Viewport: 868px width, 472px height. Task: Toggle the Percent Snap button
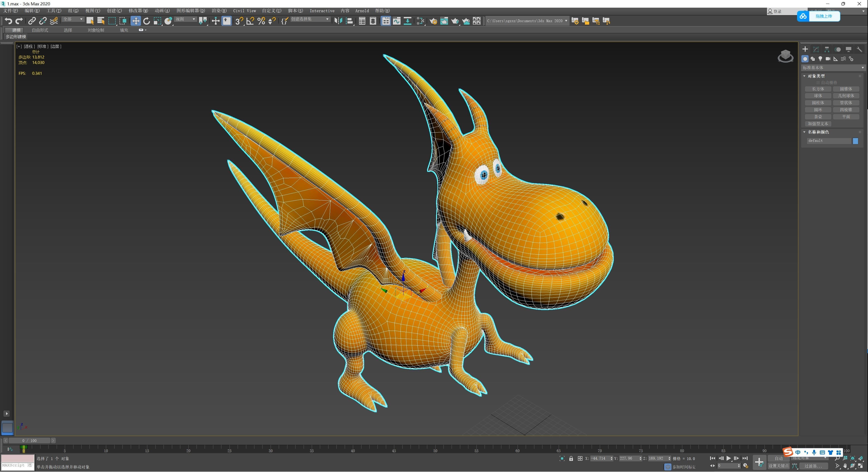point(261,21)
